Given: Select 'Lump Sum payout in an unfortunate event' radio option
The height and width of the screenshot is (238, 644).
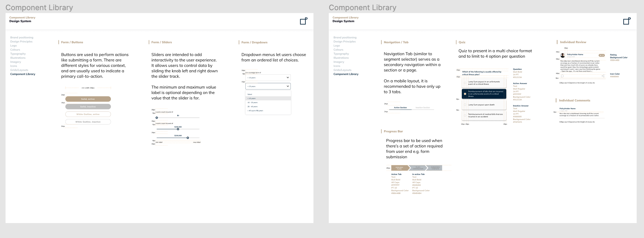Looking at the screenshot, I should 484,83.
